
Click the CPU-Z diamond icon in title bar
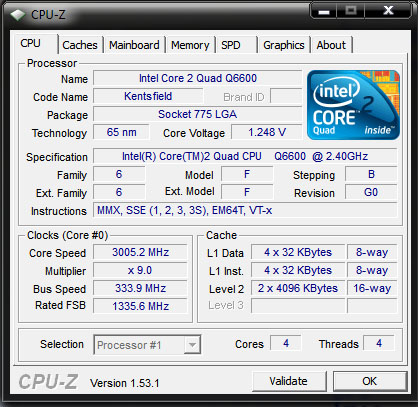(18, 14)
